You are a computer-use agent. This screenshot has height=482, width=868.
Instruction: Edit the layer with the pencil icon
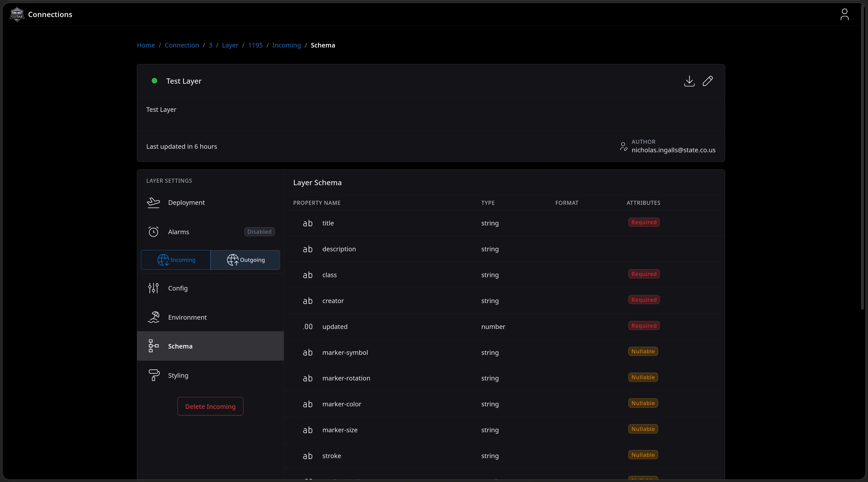(x=708, y=81)
